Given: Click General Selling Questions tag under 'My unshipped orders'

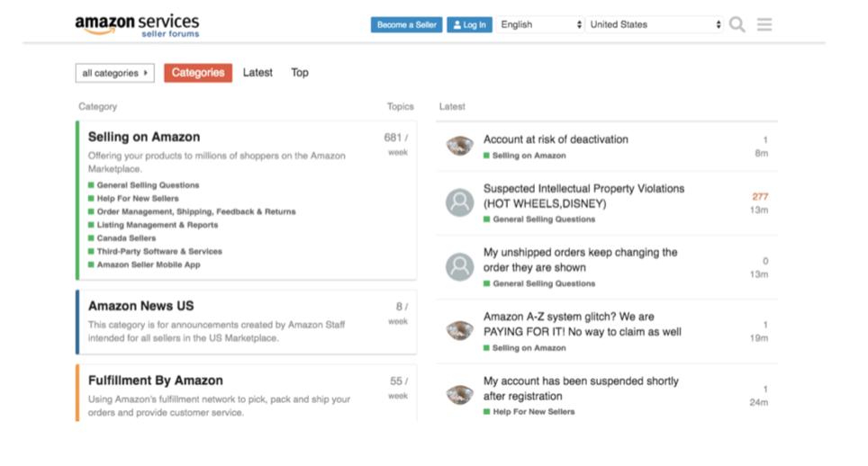Looking at the screenshot, I should coord(539,283).
